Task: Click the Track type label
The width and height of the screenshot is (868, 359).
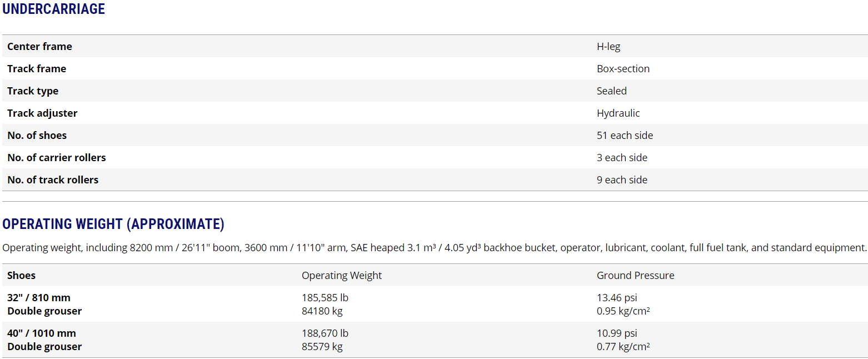Action: pos(33,91)
